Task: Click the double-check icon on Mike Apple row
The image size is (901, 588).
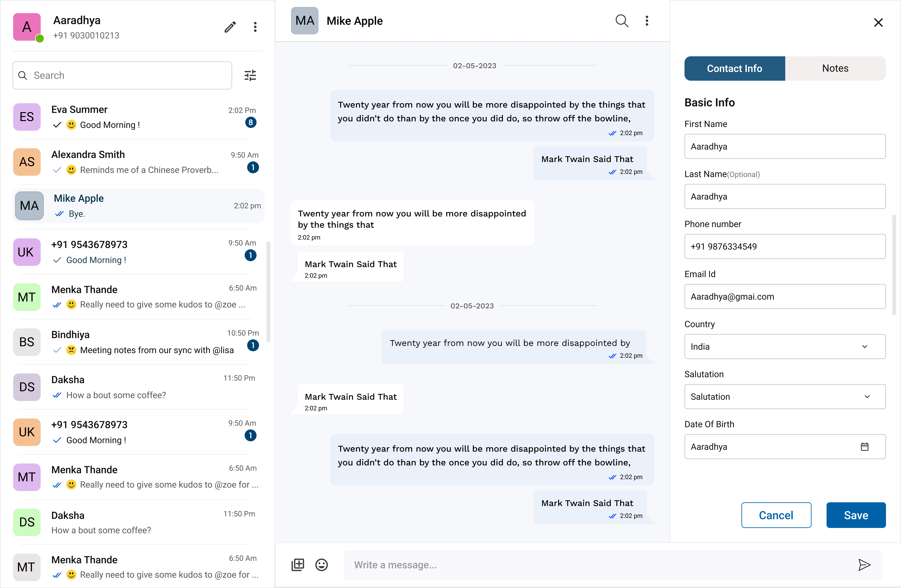Action: point(59,214)
